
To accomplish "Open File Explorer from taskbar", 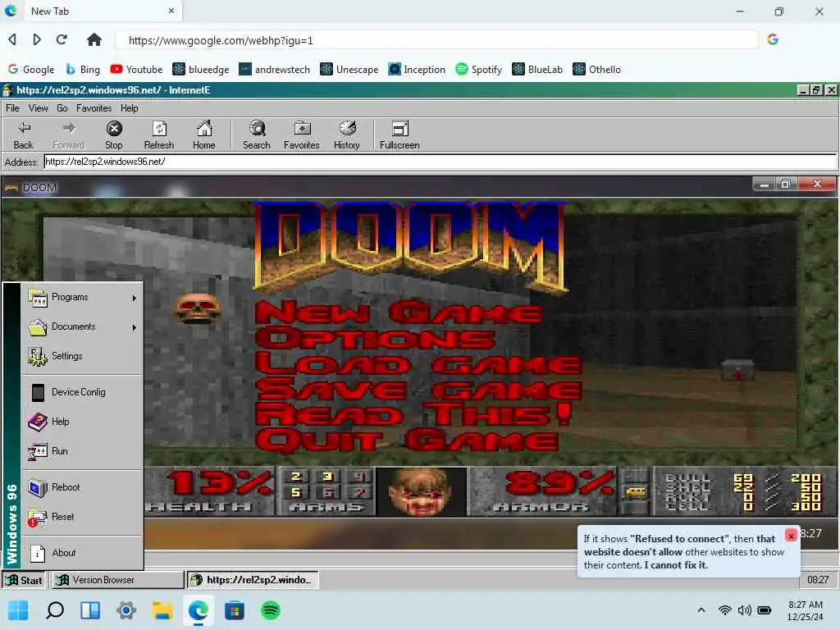I will (162, 610).
